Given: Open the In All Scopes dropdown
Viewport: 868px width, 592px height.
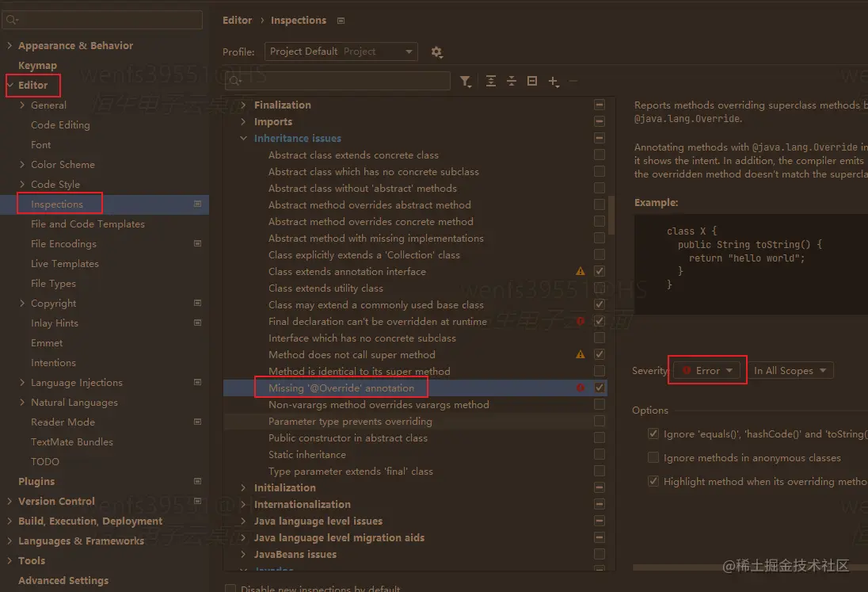Looking at the screenshot, I should click(790, 370).
